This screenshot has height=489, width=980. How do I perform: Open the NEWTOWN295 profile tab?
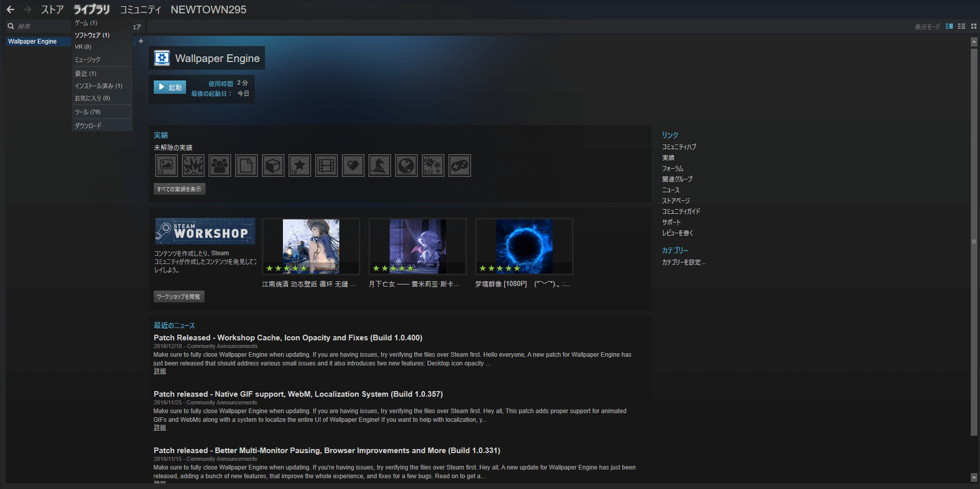pos(209,10)
